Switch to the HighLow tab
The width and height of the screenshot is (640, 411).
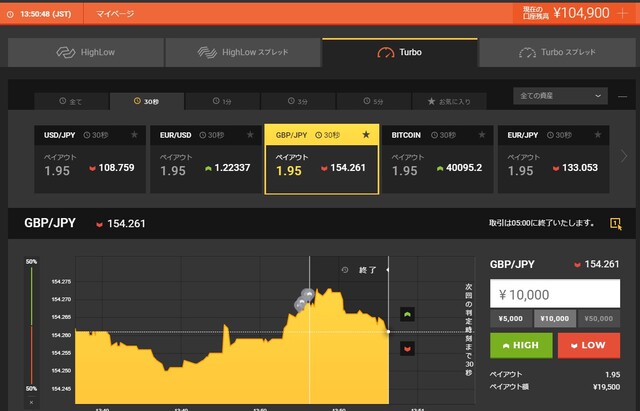tap(86, 53)
